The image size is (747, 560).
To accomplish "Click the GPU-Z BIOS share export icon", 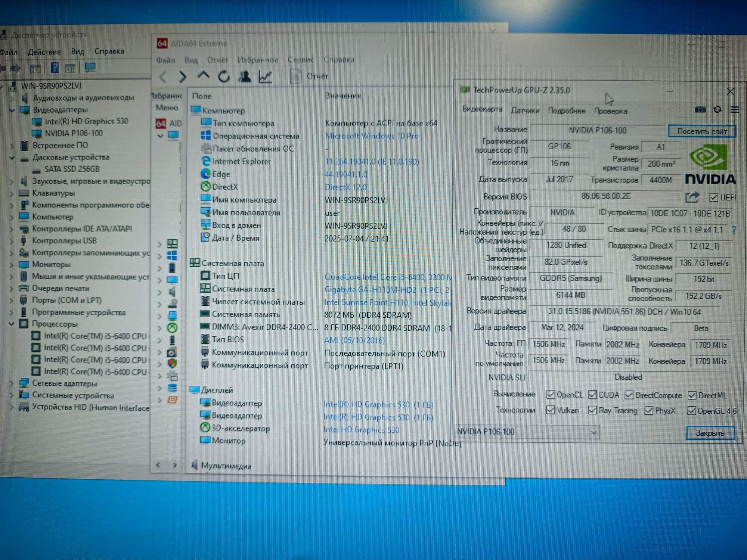I will [x=692, y=197].
